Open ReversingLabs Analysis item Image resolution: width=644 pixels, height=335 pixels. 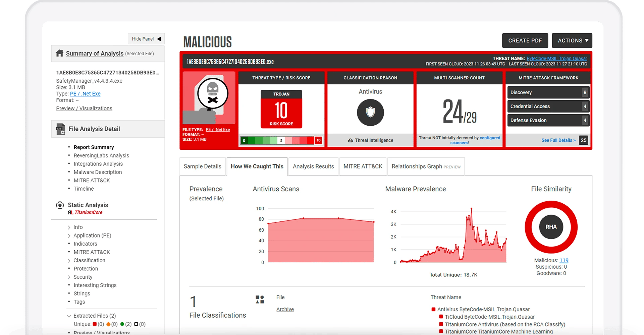(x=101, y=155)
